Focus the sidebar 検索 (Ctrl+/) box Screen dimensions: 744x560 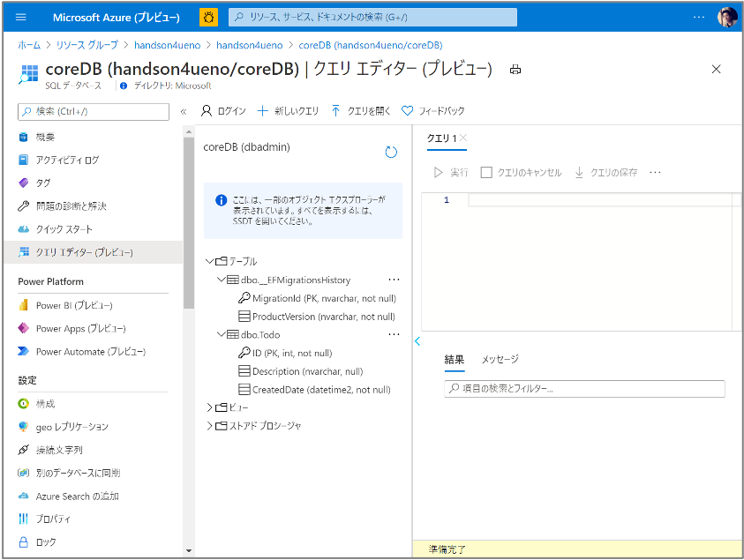point(94,112)
